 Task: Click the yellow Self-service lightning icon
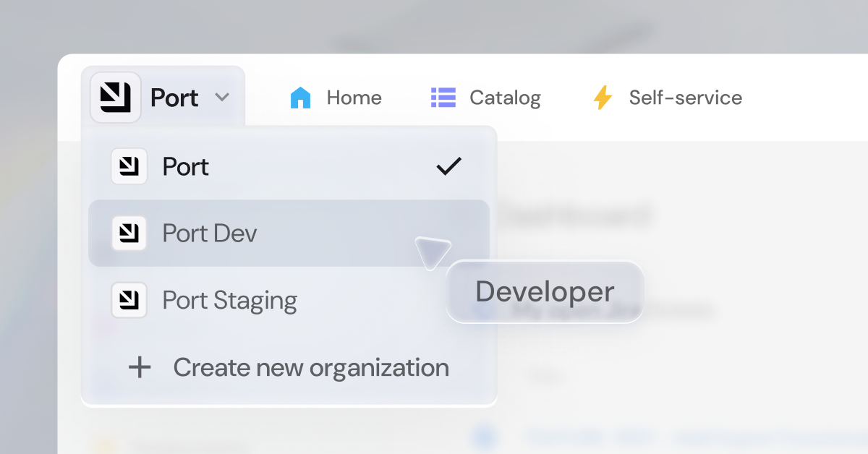point(603,97)
